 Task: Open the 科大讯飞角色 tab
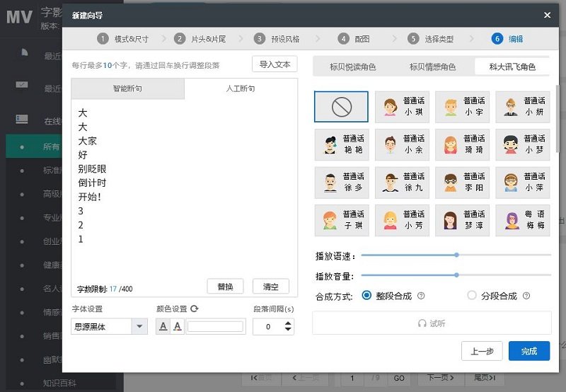(x=512, y=67)
